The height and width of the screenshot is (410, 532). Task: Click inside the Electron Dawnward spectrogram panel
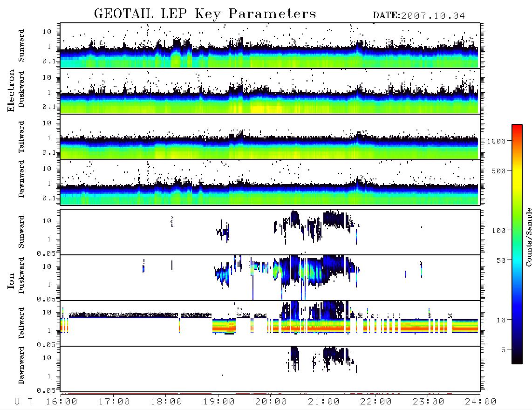point(270,182)
